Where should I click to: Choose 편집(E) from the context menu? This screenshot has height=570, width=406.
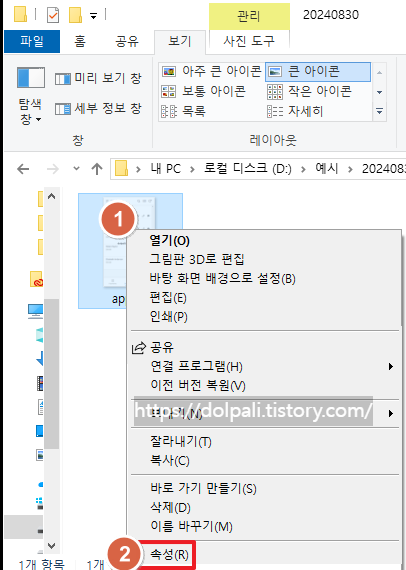tap(168, 298)
